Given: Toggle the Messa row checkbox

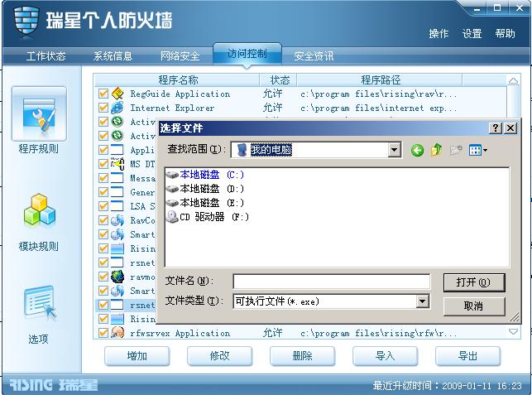Looking at the screenshot, I should 103,178.
